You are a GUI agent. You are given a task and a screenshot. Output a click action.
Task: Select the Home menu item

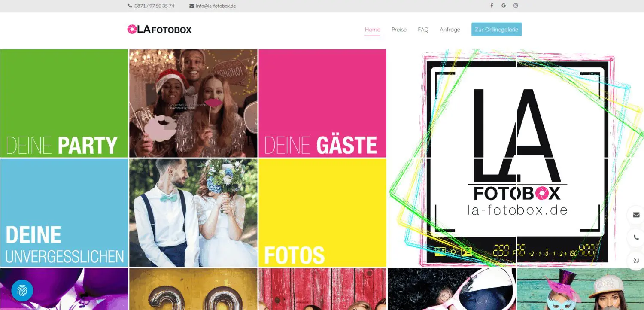coord(372,30)
